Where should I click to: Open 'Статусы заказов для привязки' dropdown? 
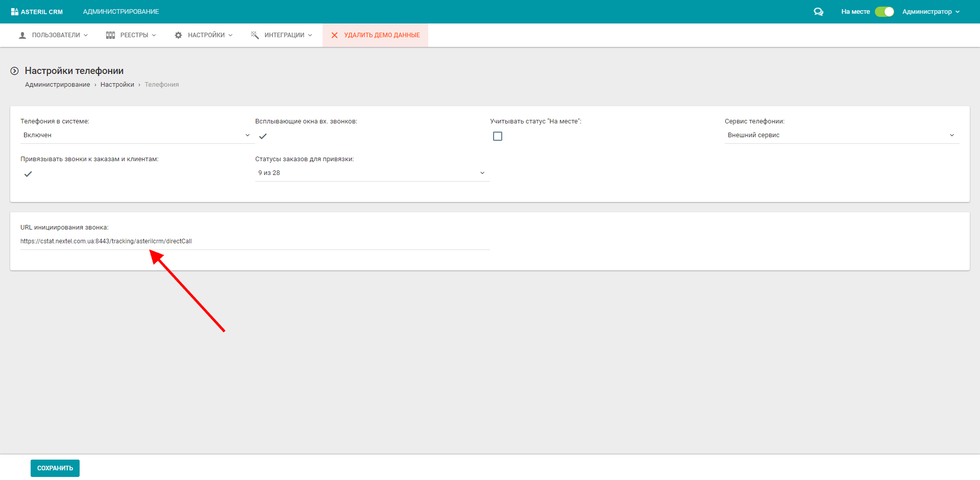372,173
